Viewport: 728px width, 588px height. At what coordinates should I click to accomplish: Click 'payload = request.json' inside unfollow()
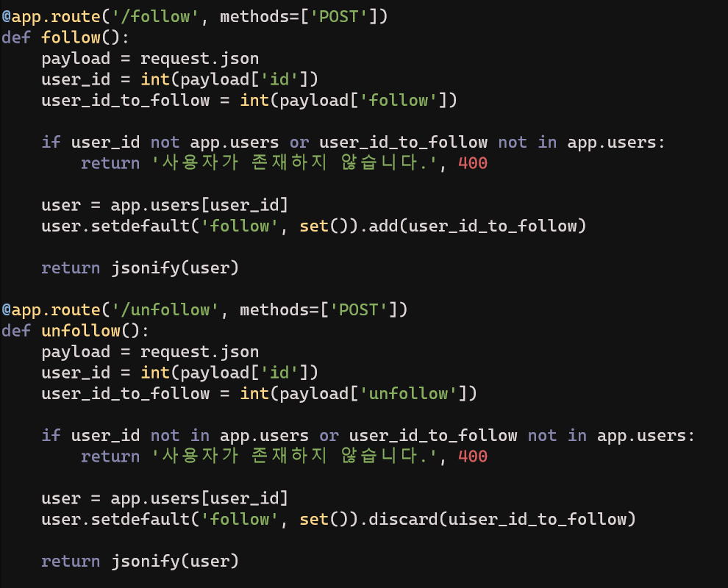point(150,352)
